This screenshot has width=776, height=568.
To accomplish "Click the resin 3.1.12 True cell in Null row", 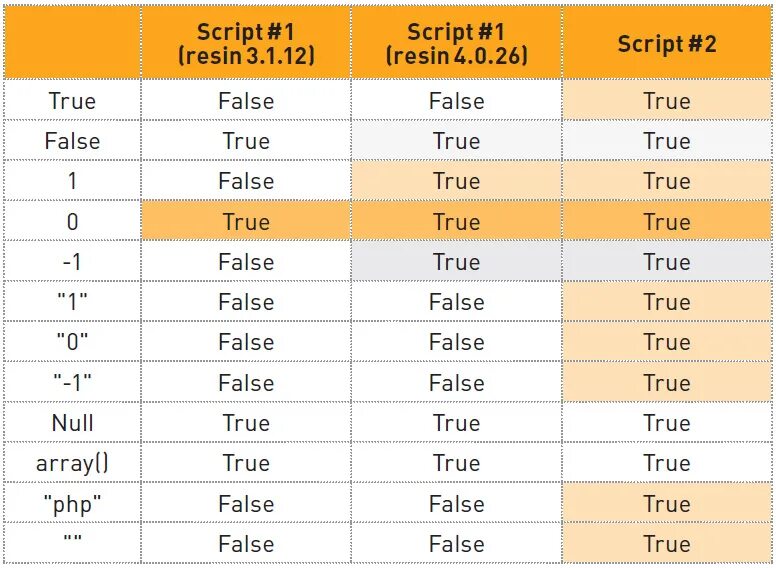I will [246, 423].
